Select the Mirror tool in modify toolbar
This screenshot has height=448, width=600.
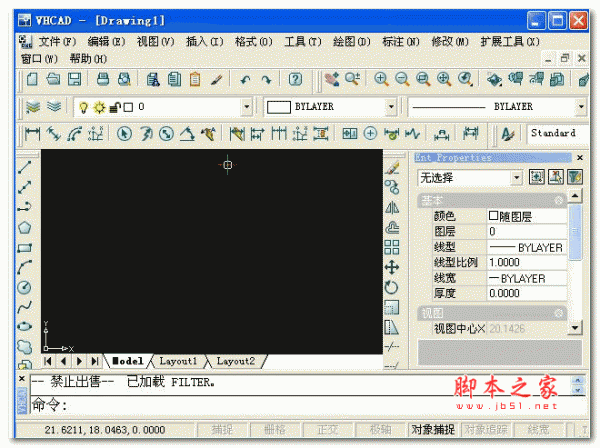coord(392,208)
